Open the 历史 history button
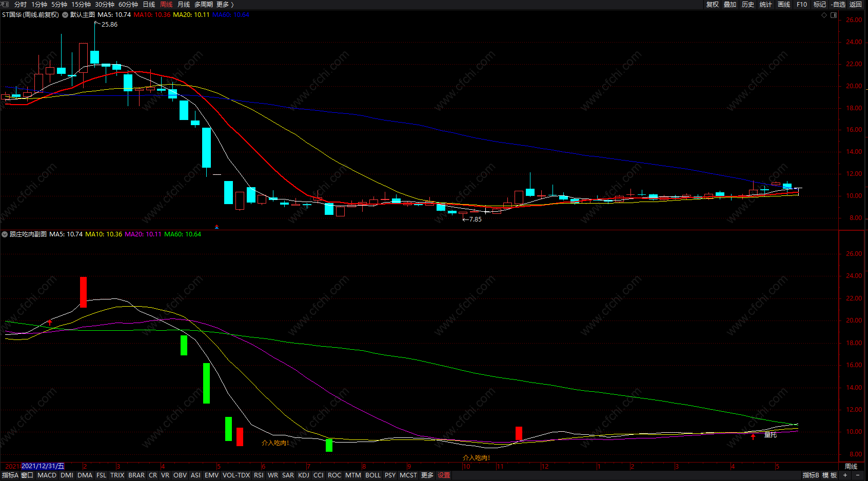Screen dimensions: 868x481 tap(748, 4)
